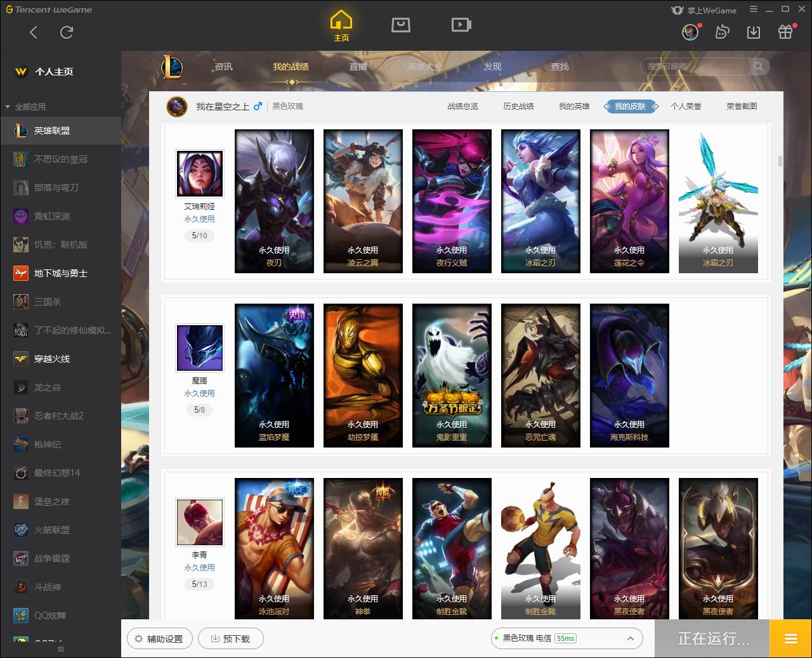This screenshot has height=658, width=812.
Task: Open the 主页 home icon
Action: point(341,26)
